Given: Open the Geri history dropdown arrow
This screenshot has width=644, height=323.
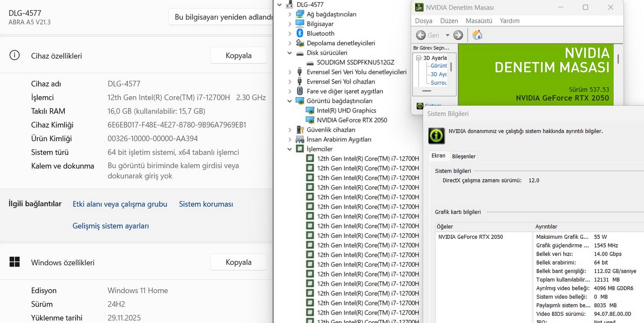Looking at the screenshot, I should click(x=447, y=35).
